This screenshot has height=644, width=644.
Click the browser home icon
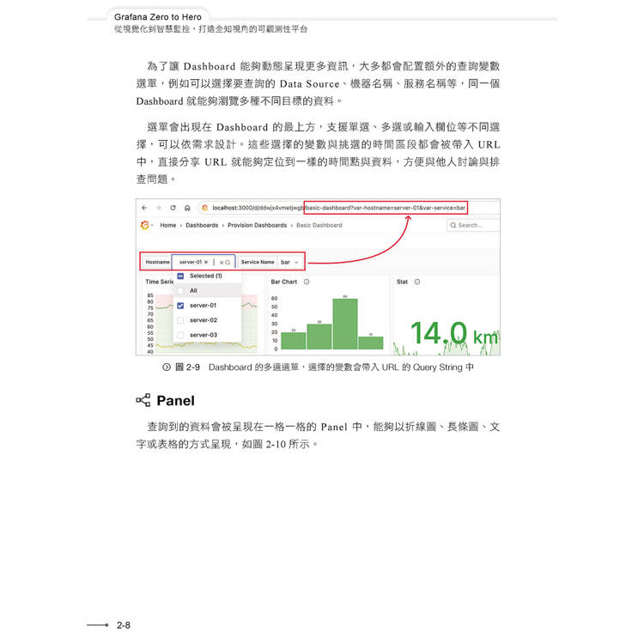(x=187, y=208)
